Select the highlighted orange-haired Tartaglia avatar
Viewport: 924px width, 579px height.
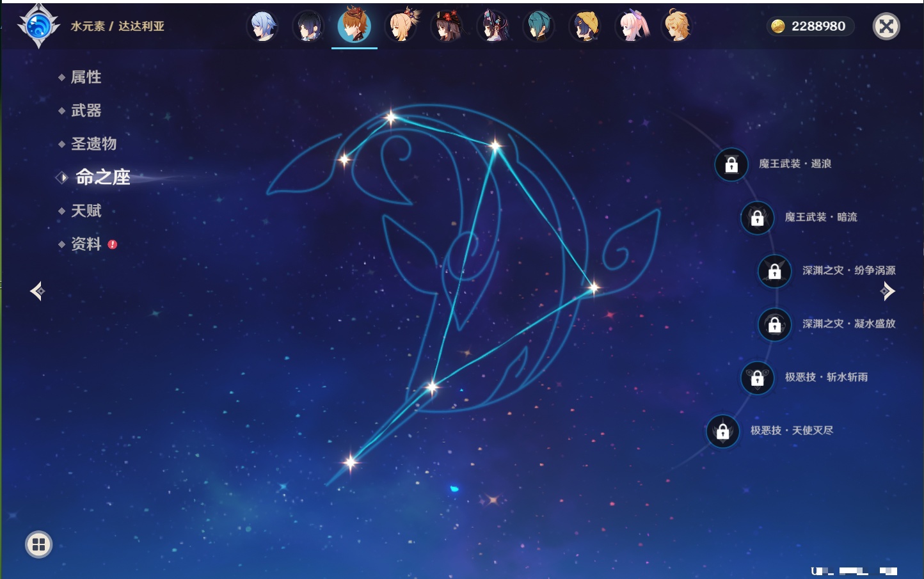354,26
